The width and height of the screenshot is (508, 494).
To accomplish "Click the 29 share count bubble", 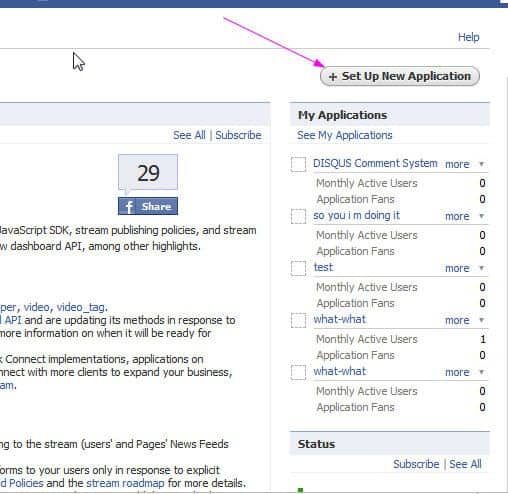I will (148, 172).
